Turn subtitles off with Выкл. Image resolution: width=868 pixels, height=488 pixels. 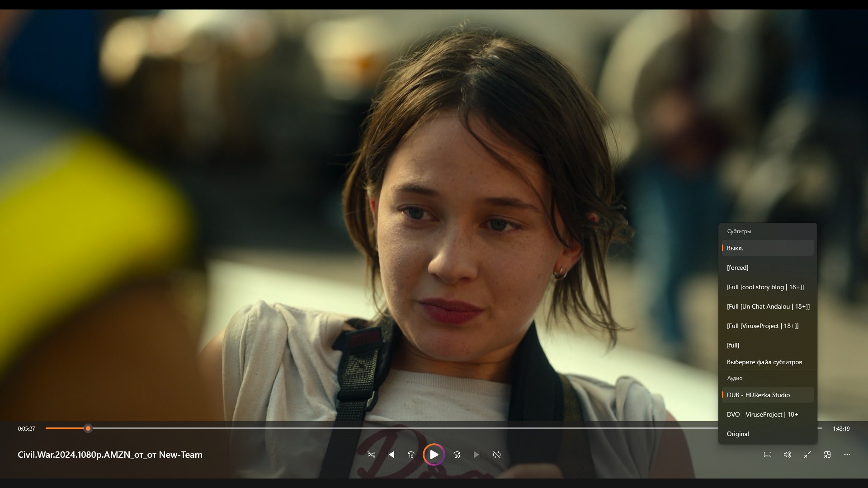(768, 248)
